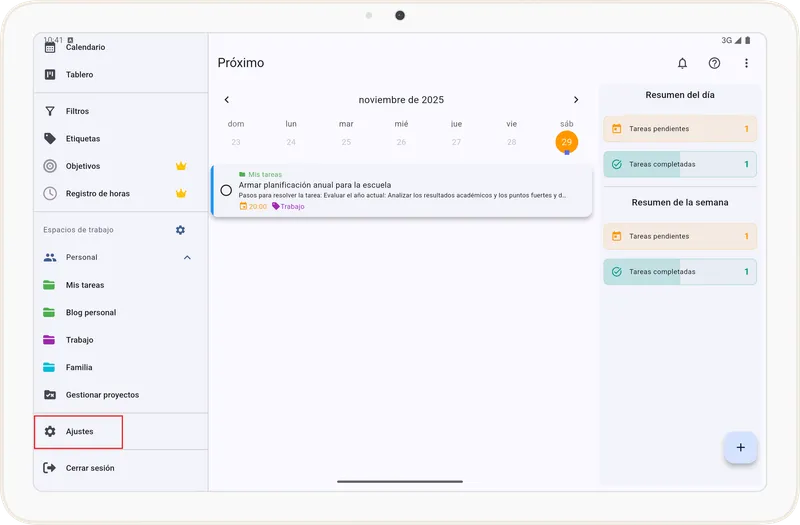Select Saturday 29 in the calendar
Image resolution: width=800 pixels, height=525 pixels.
(567, 142)
